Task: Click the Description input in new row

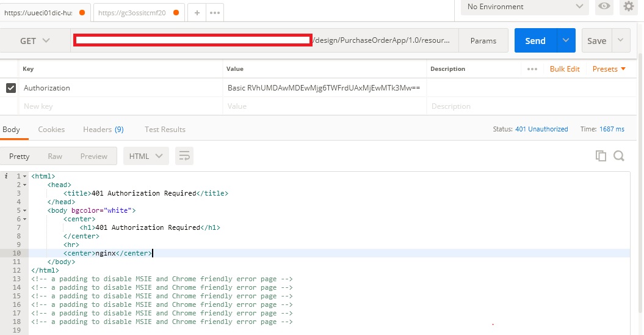Action: (532, 106)
